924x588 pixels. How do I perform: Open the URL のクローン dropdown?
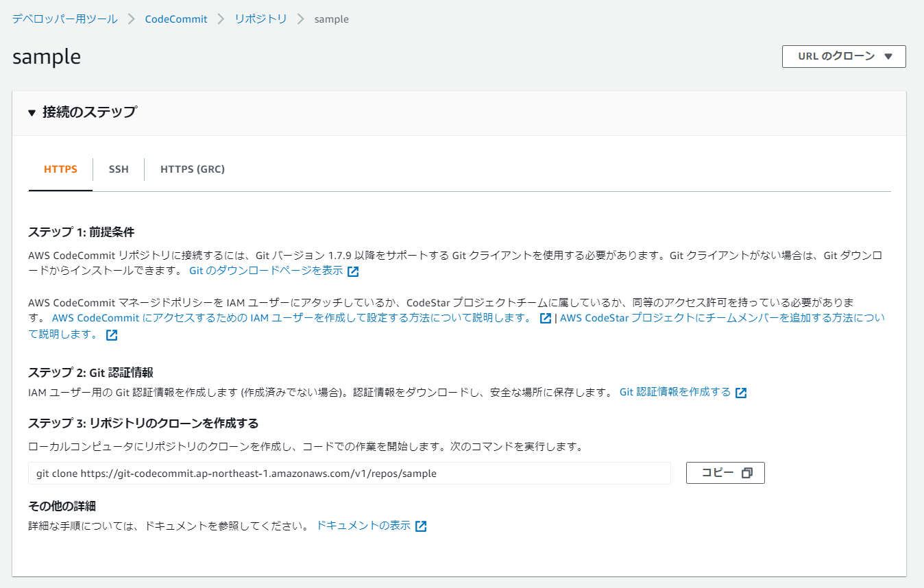(844, 57)
